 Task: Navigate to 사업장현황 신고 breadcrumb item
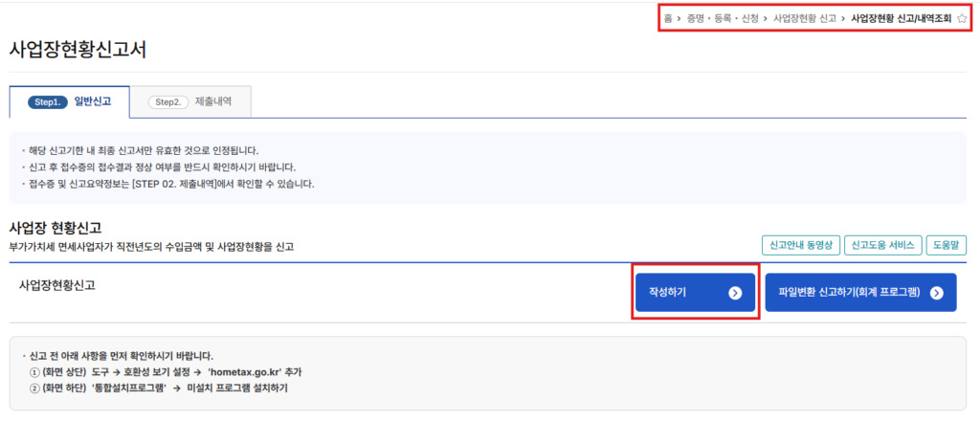pos(805,18)
